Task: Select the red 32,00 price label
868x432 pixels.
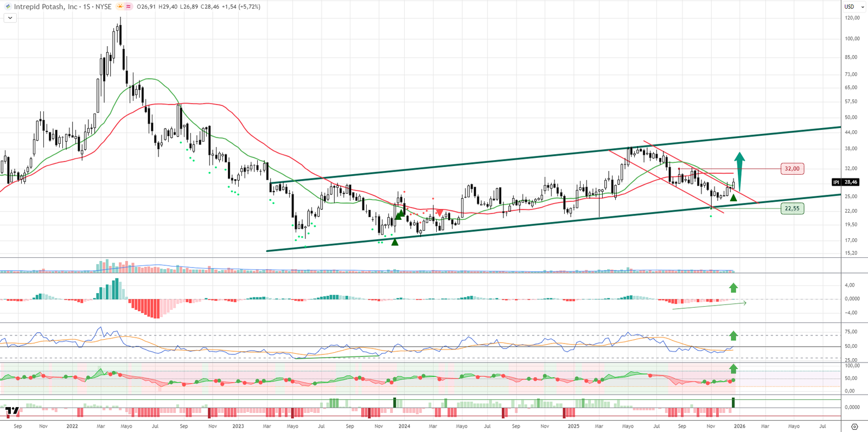Action: click(x=792, y=169)
